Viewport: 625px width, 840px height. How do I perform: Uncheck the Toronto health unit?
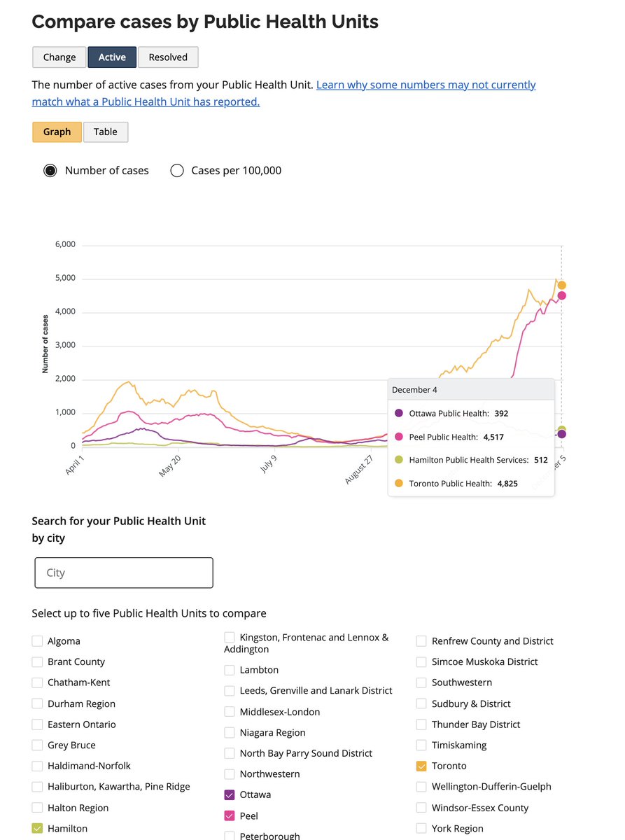tap(421, 766)
